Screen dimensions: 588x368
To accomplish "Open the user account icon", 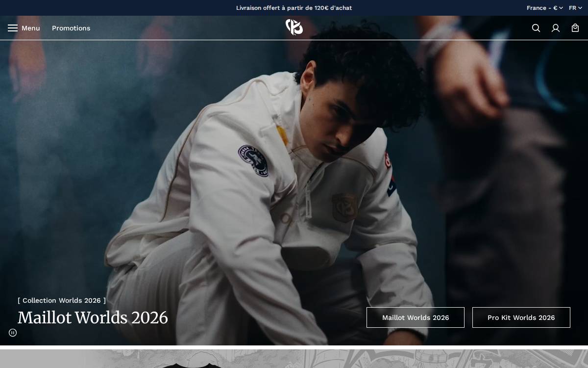I will pos(556,28).
